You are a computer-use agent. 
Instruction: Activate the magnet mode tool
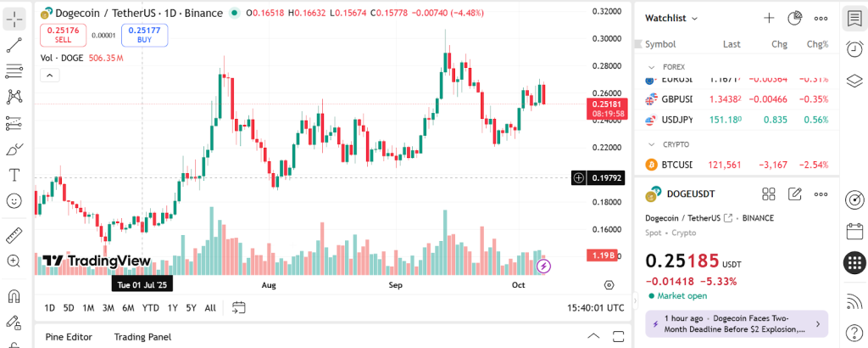[x=14, y=296]
